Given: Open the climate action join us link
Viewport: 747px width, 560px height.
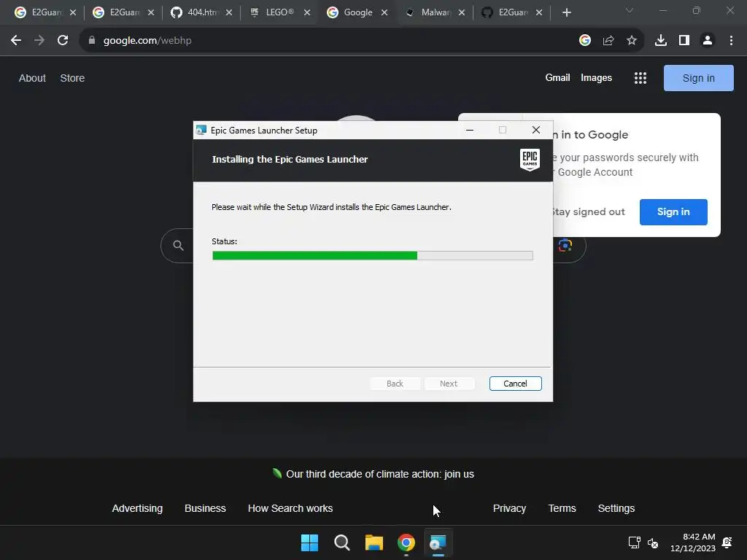Looking at the screenshot, I should (379, 474).
